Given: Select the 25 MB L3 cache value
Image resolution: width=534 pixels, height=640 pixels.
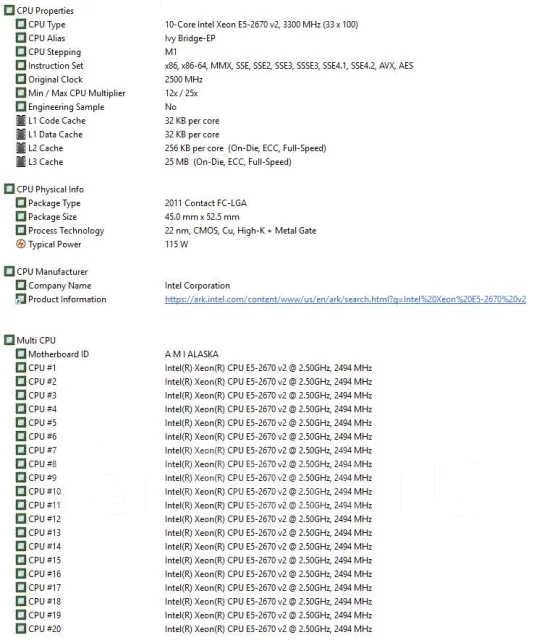Looking at the screenshot, I should [228, 162].
